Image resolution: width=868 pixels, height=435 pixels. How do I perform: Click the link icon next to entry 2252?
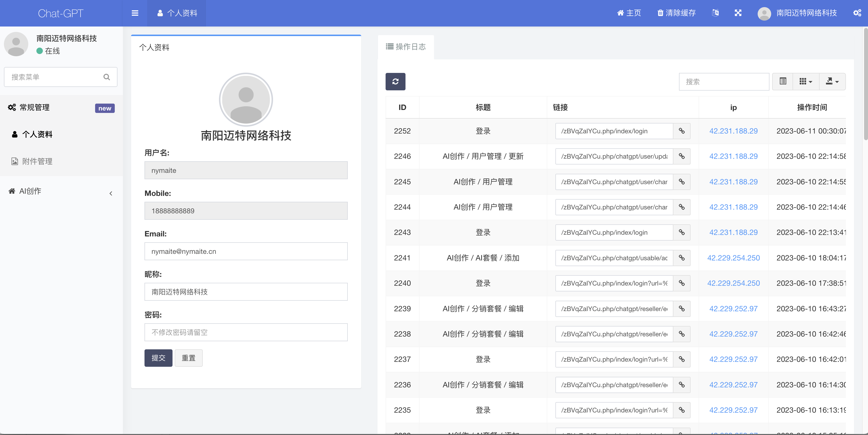click(682, 131)
